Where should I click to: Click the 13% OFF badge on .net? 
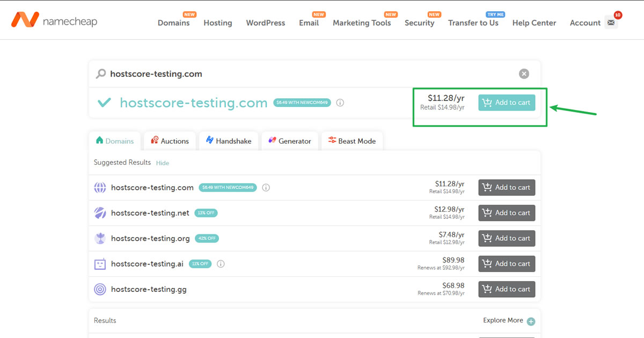click(206, 213)
